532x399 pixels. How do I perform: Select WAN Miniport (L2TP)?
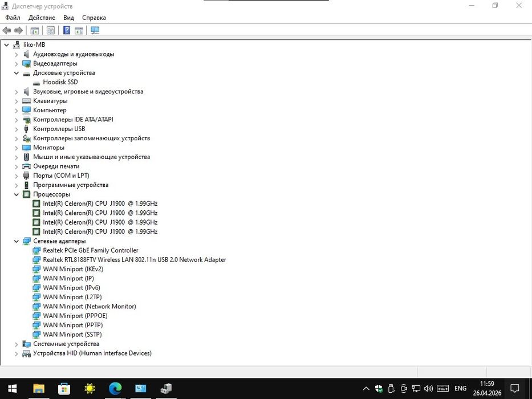(72, 297)
